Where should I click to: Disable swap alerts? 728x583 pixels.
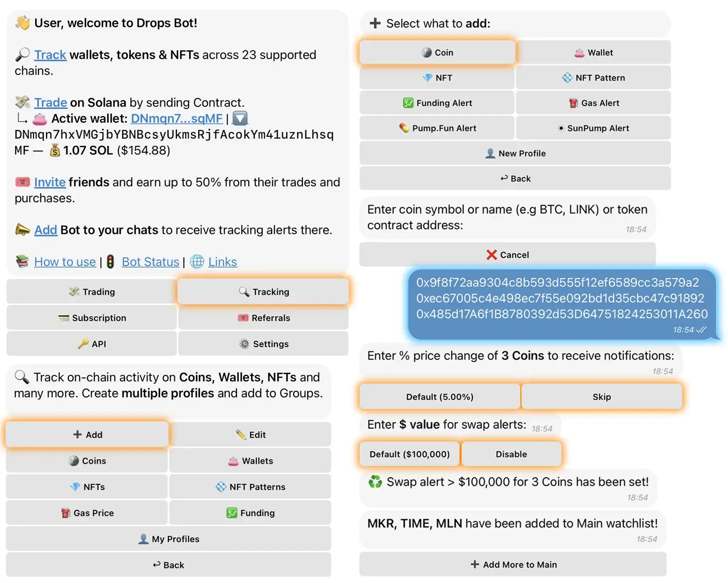tap(511, 454)
